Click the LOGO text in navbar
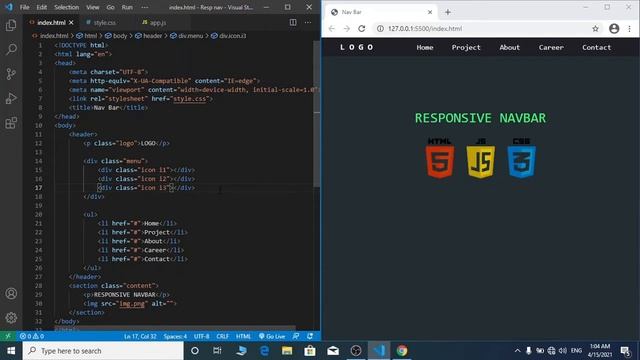The image size is (640, 360). click(357, 47)
